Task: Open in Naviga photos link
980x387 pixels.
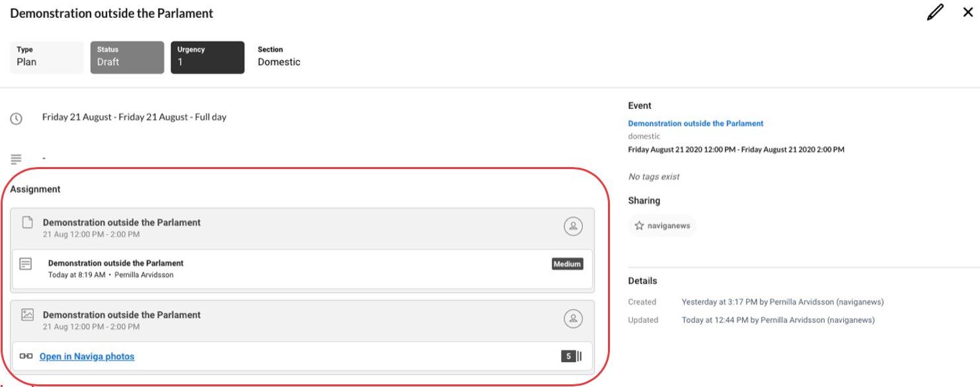Action: point(87,357)
